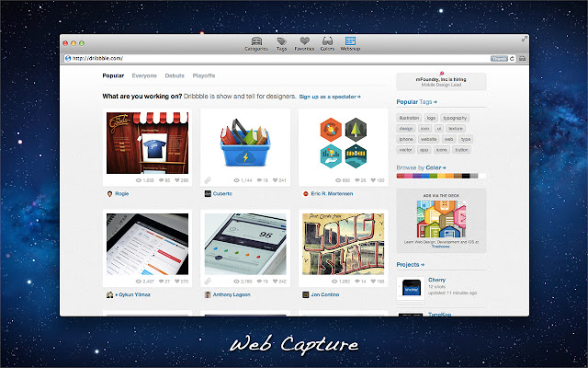Open Jon Contino profile link
The height and width of the screenshot is (368, 588).
pos(325,294)
